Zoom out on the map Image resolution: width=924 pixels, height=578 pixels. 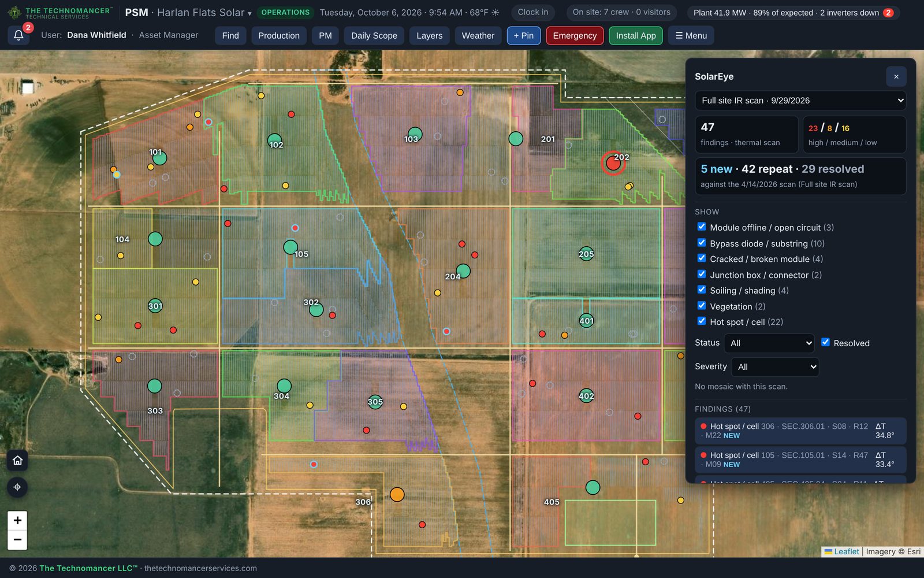[x=17, y=540]
